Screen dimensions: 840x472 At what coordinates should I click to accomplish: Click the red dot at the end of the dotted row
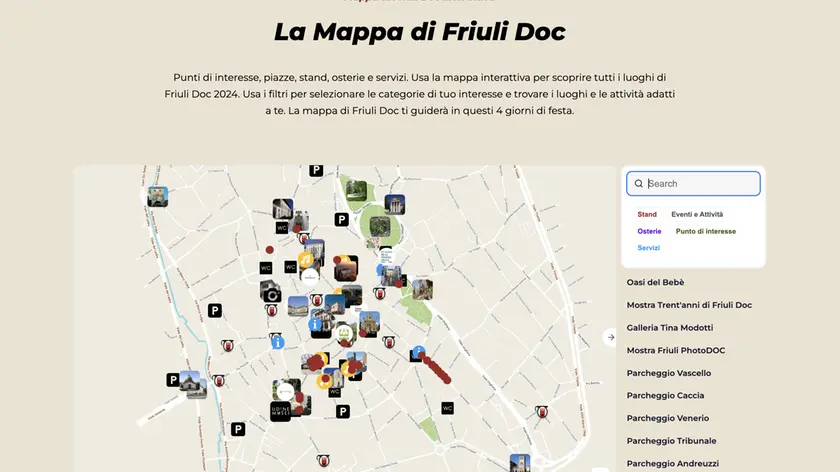[x=447, y=380]
